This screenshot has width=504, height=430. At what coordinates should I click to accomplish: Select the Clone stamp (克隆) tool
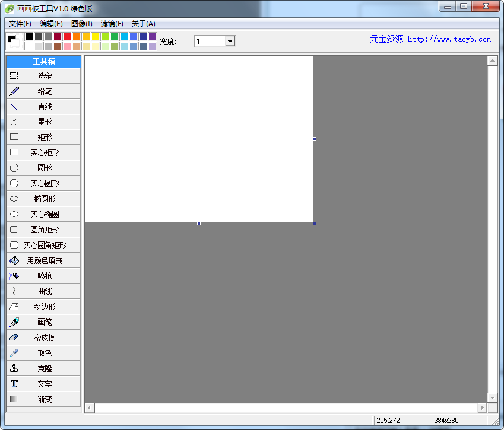(x=43, y=368)
